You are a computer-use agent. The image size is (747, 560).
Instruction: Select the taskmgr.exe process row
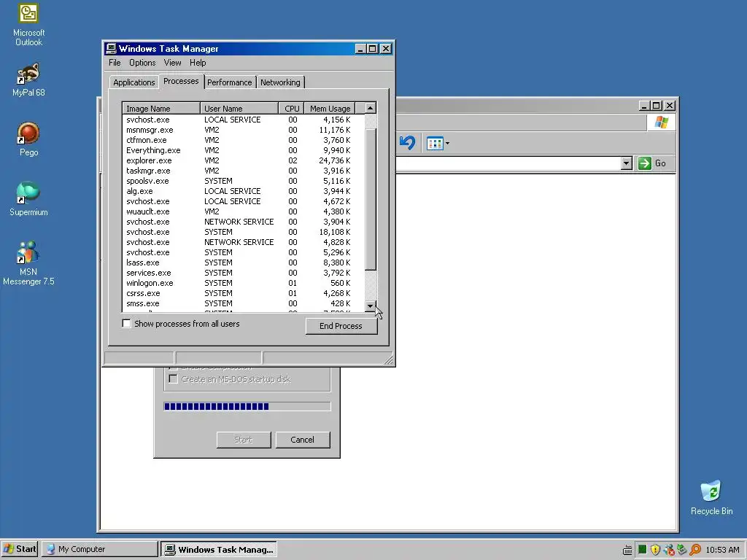pyautogui.click(x=243, y=171)
